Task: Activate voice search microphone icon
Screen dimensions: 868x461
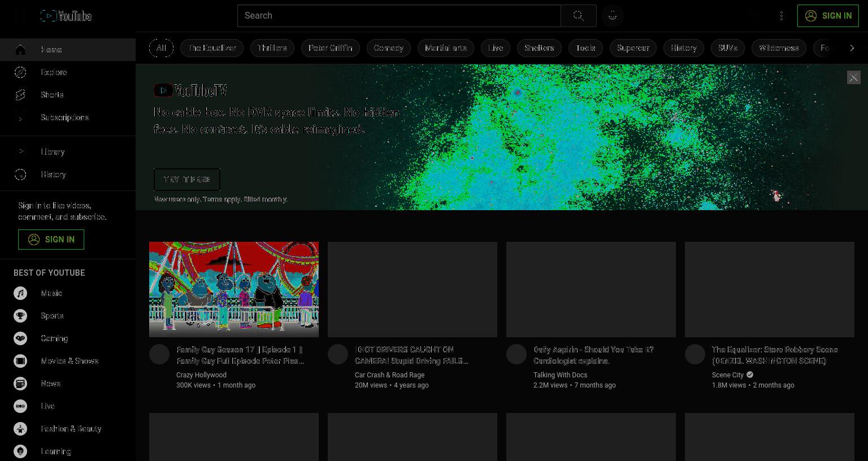Action: [x=613, y=16]
